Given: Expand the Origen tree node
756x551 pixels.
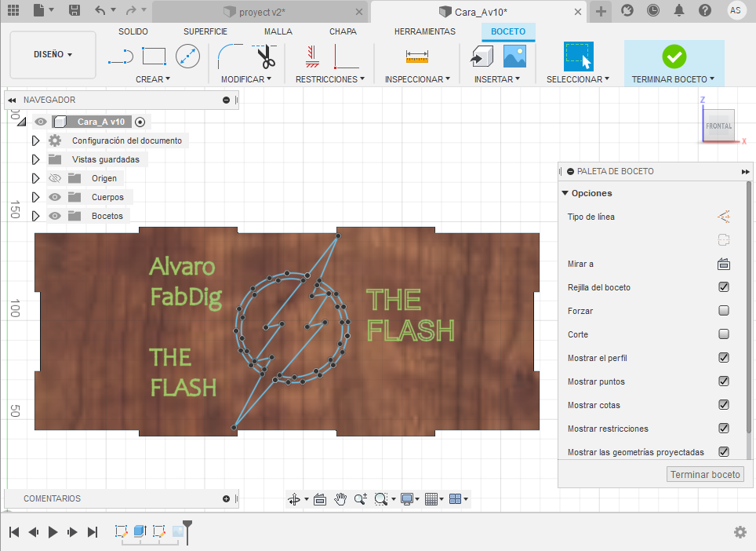Looking at the screenshot, I should pyautogui.click(x=35, y=178).
